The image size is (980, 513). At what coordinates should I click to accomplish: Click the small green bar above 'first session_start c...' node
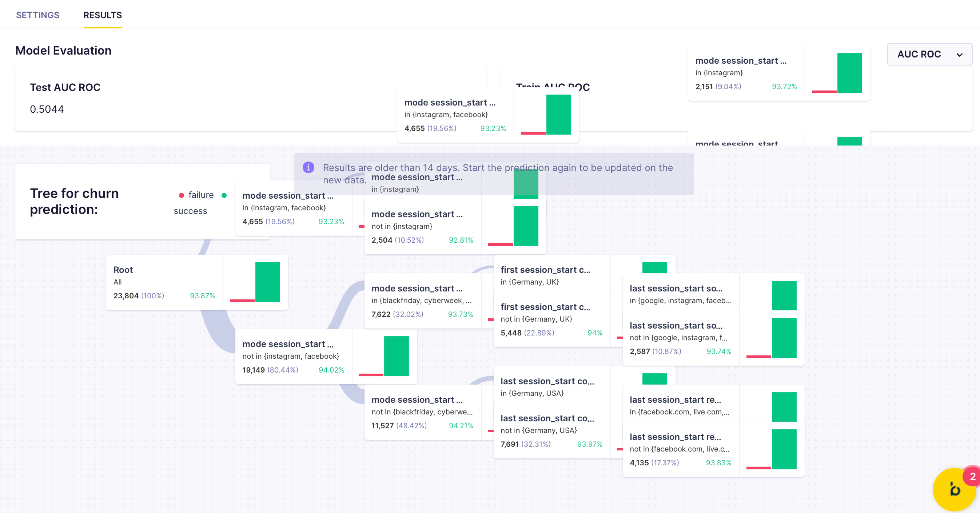pyautogui.click(x=655, y=267)
